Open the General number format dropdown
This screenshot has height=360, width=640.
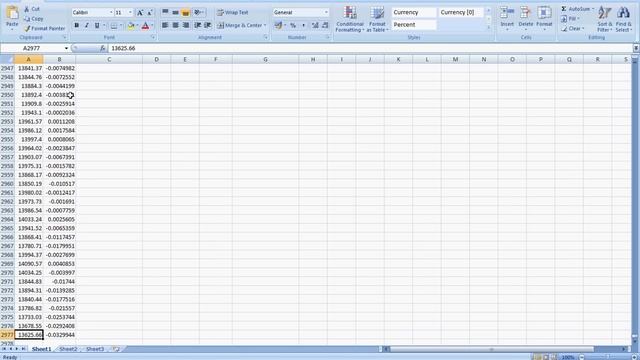pos(326,13)
